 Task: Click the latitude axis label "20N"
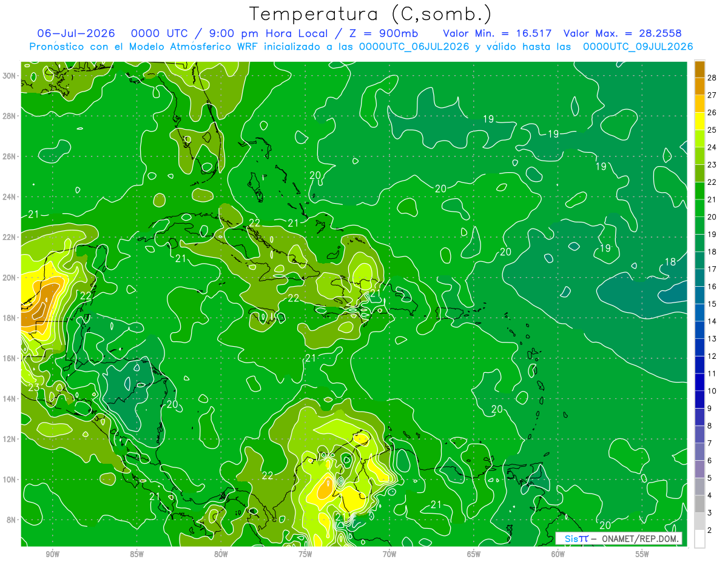10,278
